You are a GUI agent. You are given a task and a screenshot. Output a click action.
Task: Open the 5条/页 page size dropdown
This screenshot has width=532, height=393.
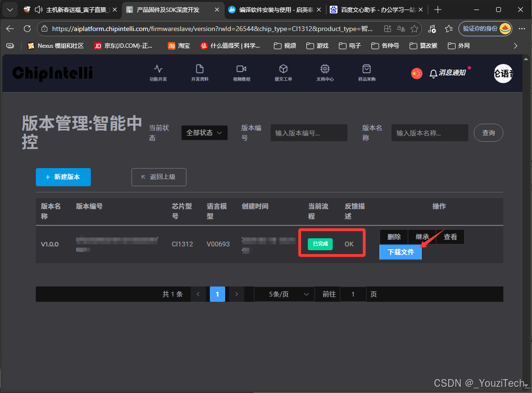pyautogui.click(x=284, y=294)
